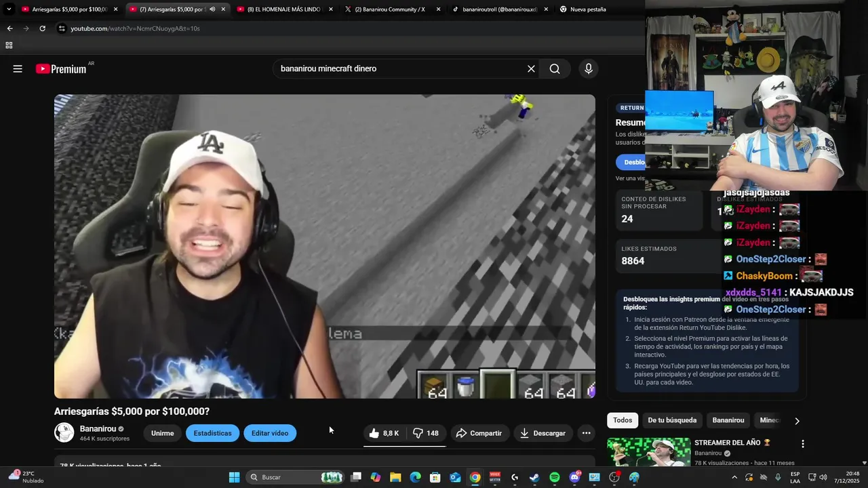Reload the page in the browser
Image resolution: width=868 pixels, height=488 pixels.
coord(42,28)
